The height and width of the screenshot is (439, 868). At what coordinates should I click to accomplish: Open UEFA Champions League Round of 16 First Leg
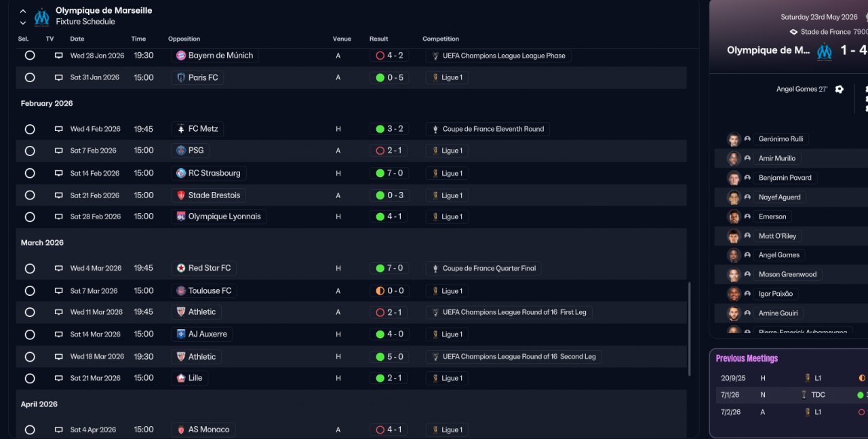509,312
